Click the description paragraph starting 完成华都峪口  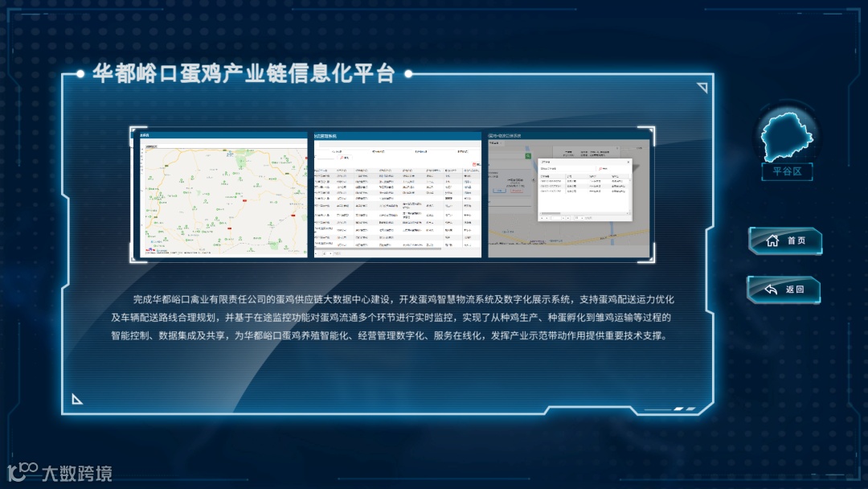(392, 318)
